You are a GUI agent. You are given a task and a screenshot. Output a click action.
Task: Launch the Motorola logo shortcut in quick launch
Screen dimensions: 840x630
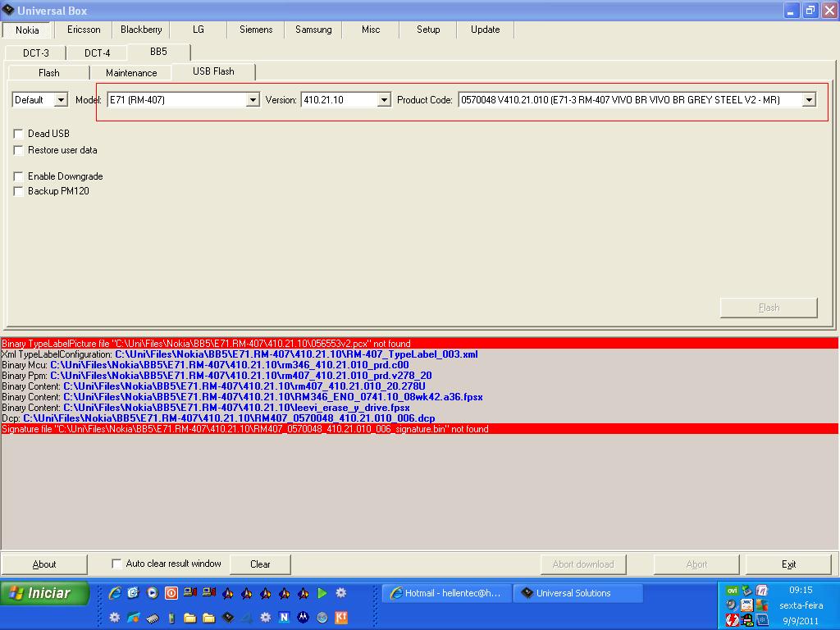point(303,618)
